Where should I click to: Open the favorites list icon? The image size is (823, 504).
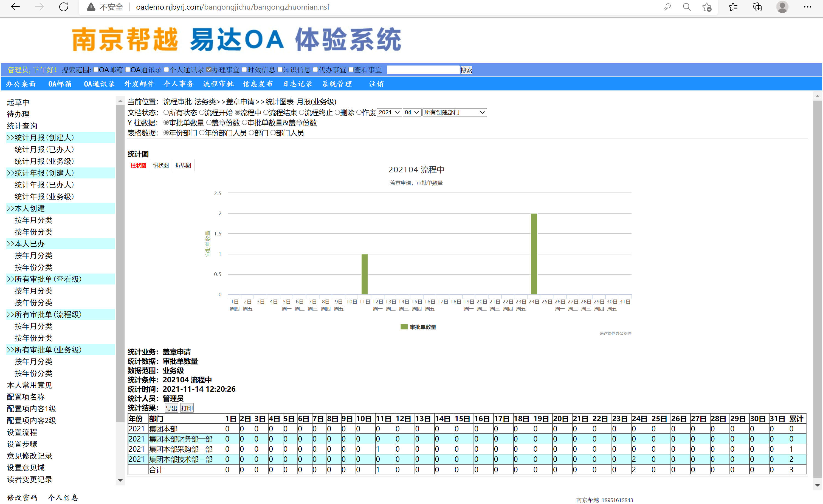[x=733, y=7]
